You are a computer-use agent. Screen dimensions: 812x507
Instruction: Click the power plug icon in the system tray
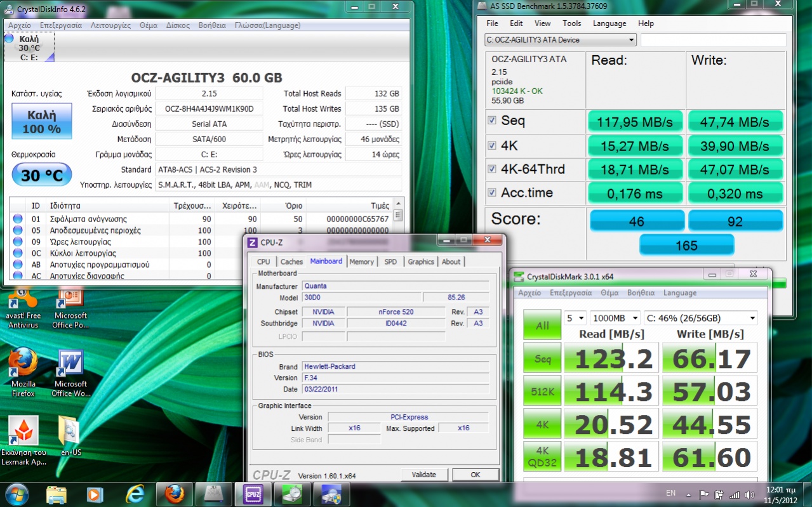tap(719, 494)
